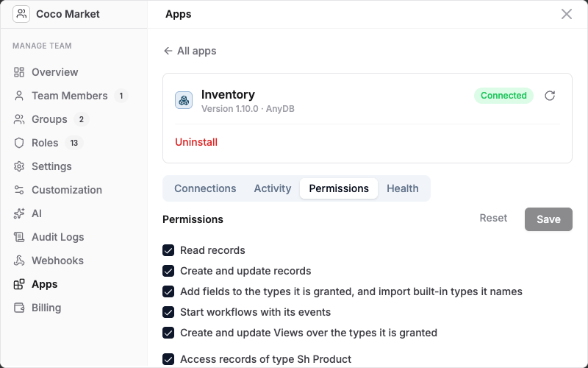
Task: Open the Roles section
Action: (x=45, y=143)
